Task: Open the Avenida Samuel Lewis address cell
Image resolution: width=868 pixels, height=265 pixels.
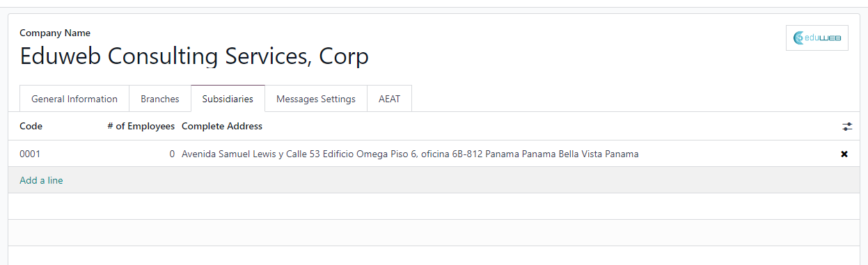Action: click(410, 154)
